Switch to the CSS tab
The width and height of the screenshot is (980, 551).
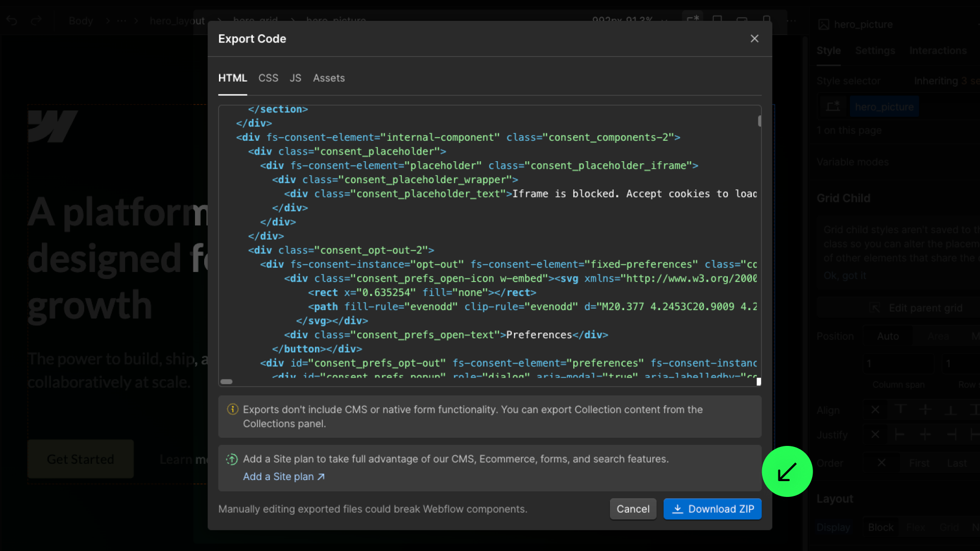[268, 78]
